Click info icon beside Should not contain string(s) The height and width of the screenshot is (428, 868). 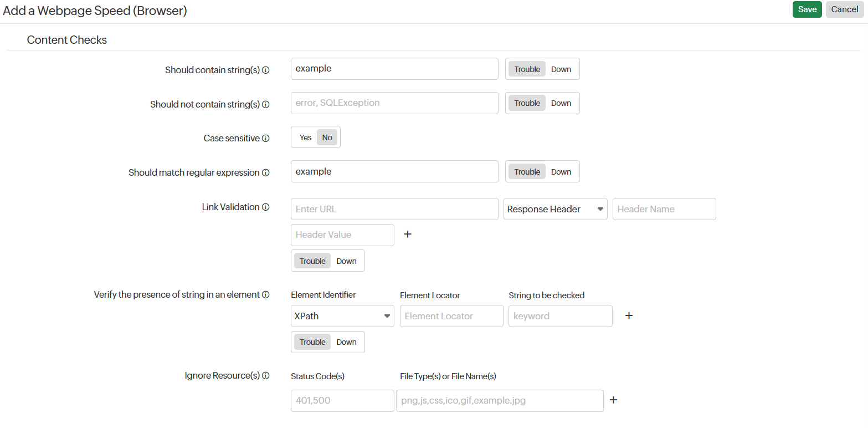click(x=265, y=104)
